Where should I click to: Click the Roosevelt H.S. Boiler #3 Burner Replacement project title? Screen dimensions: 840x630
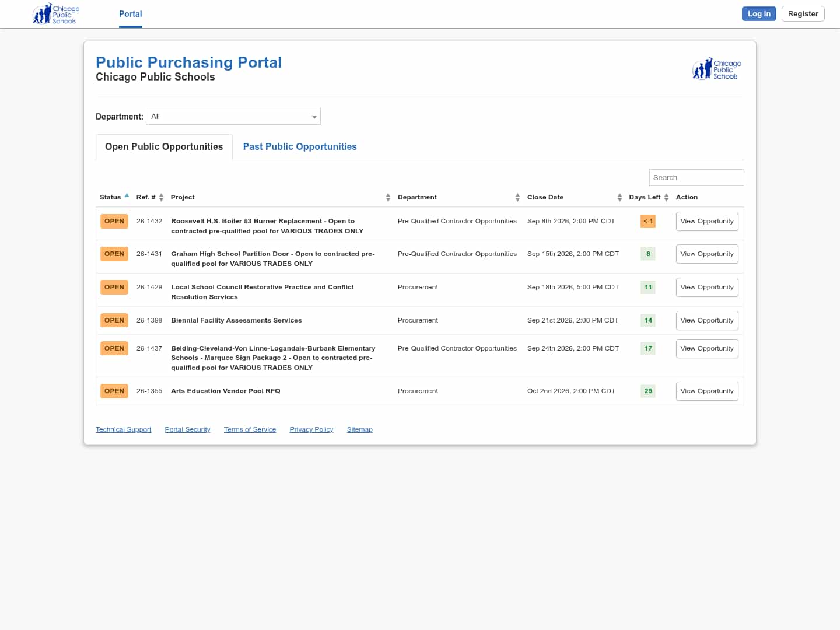267,226
